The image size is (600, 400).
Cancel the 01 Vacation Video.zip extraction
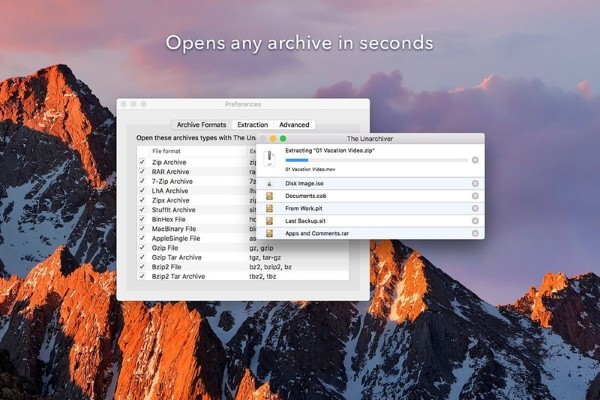[x=475, y=160]
